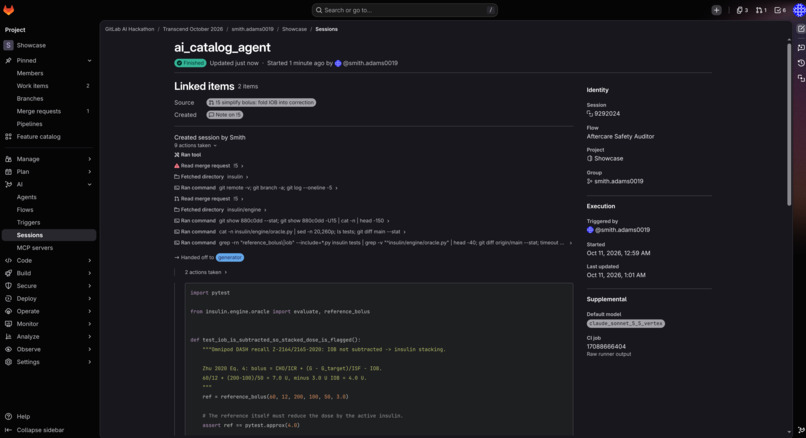Open Branches in the sidebar
The height and width of the screenshot is (438, 806).
pyautogui.click(x=30, y=99)
